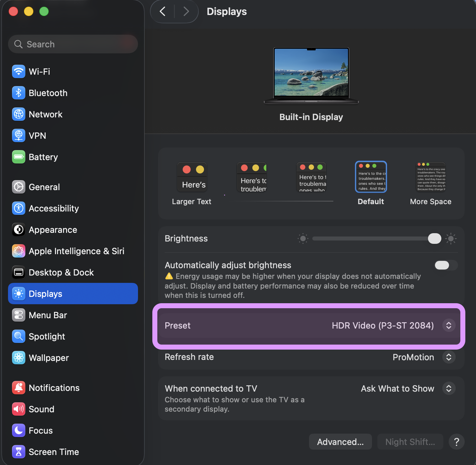
Task: Select the More Space resolution option
Action: coord(431,184)
